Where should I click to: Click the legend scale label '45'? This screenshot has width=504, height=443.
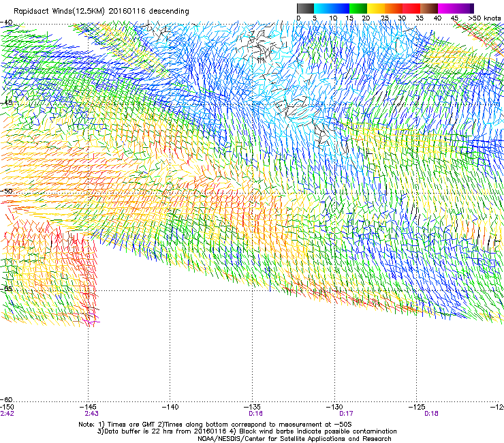(x=454, y=18)
